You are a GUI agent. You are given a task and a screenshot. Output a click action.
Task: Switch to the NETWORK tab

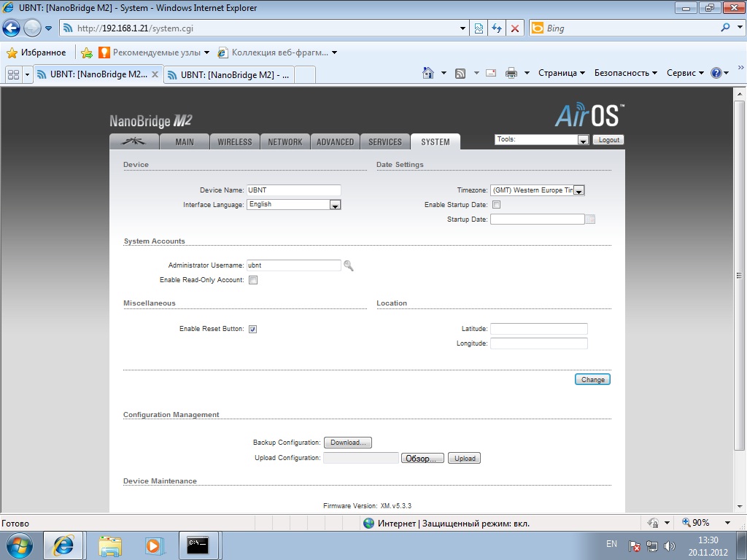tap(285, 141)
